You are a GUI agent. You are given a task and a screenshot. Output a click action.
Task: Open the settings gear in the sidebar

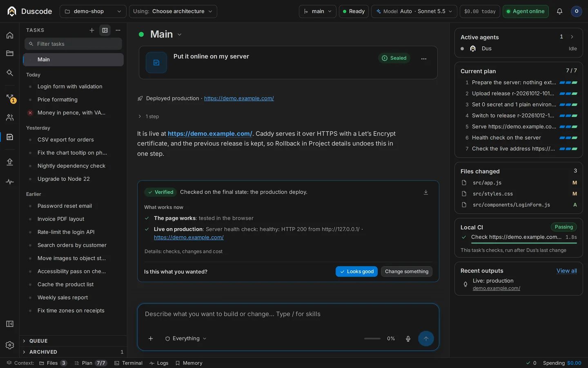(x=10, y=345)
